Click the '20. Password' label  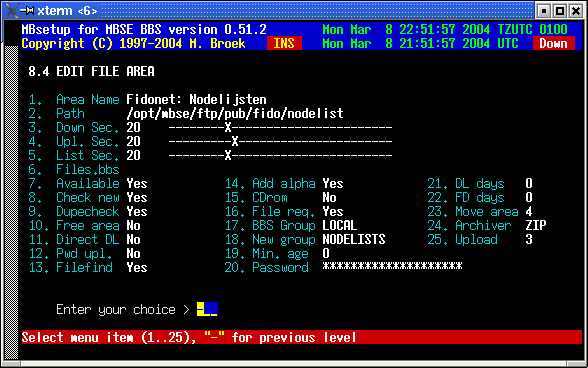[267, 268]
